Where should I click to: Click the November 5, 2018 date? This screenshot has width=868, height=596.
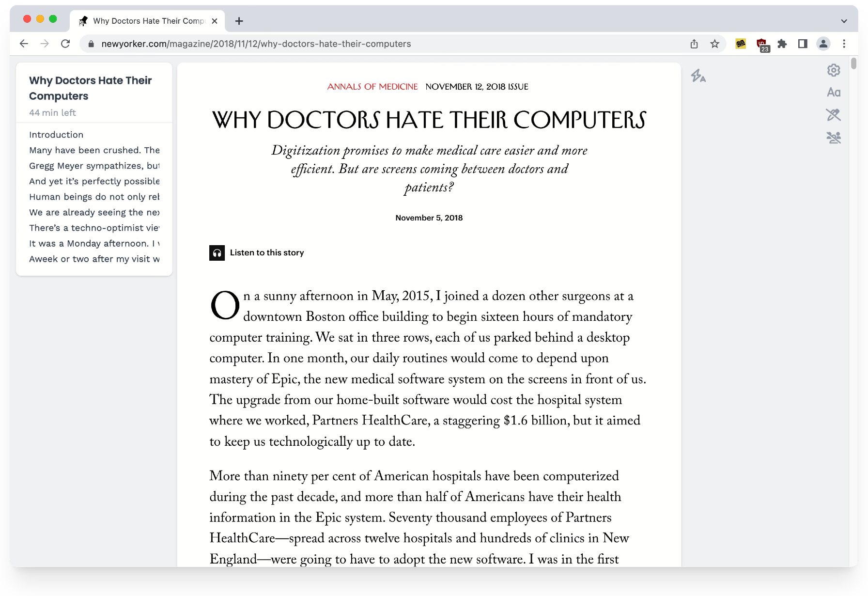pyautogui.click(x=429, y=218)
